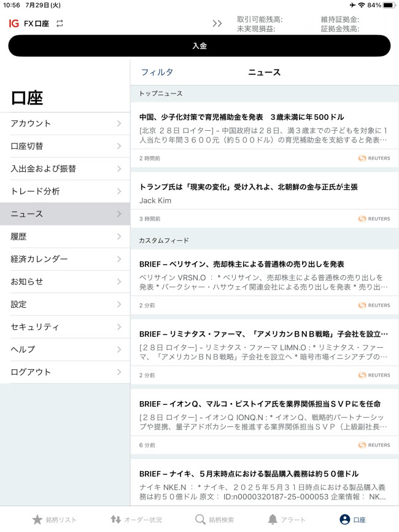The image size is (399, 532).
Task: Tap Reuters logo on リミナタス article
Action: click(374, 375)
